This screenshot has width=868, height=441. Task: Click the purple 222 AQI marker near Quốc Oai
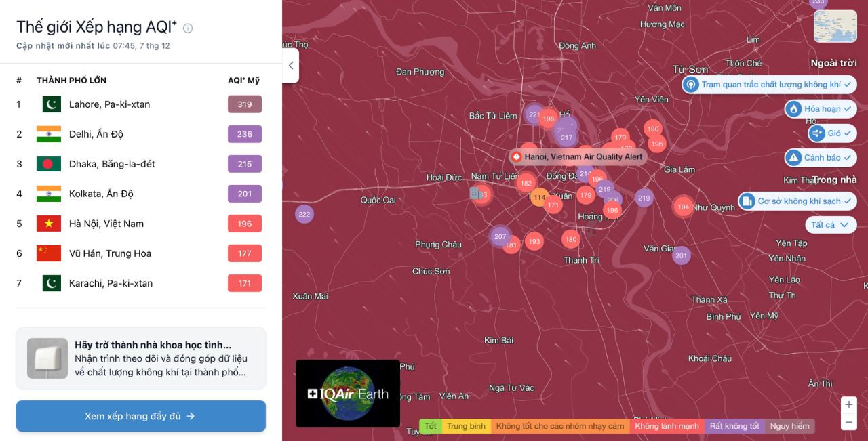click(304, 214)
